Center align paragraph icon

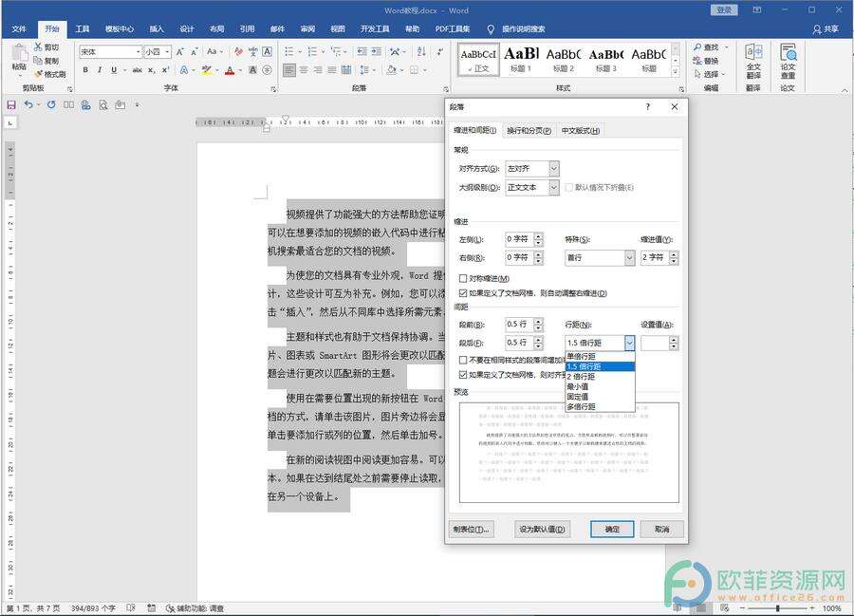point(304,69)
